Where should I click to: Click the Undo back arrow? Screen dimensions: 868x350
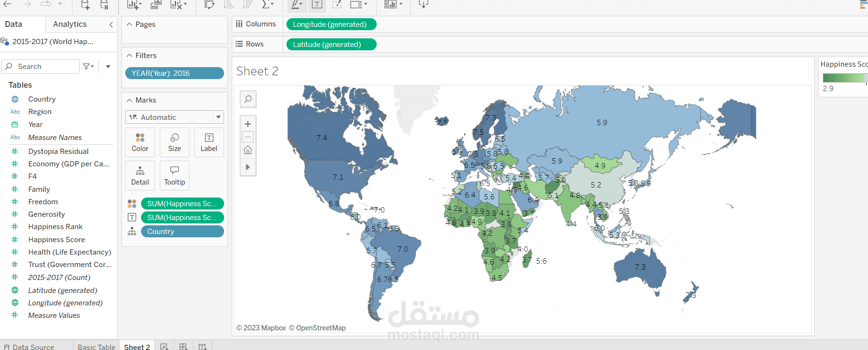point(7,4)
